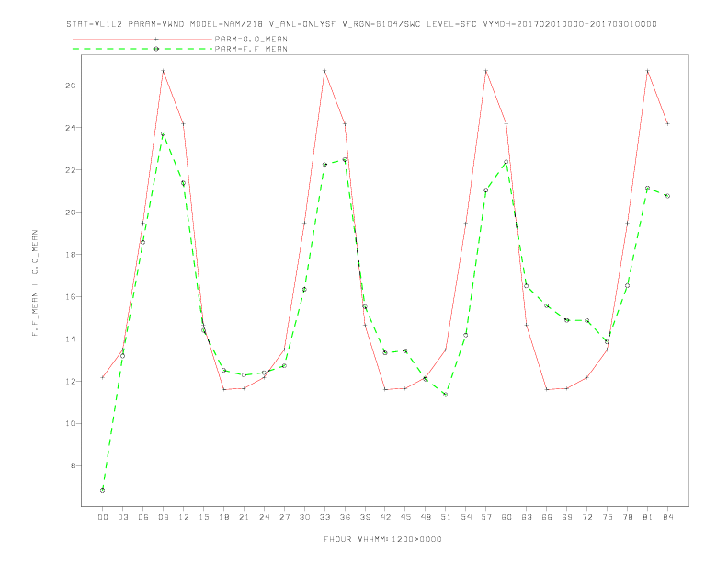Click the vertical axis title F.F_MEAN | O.O_MEAN

click(35, 283)
